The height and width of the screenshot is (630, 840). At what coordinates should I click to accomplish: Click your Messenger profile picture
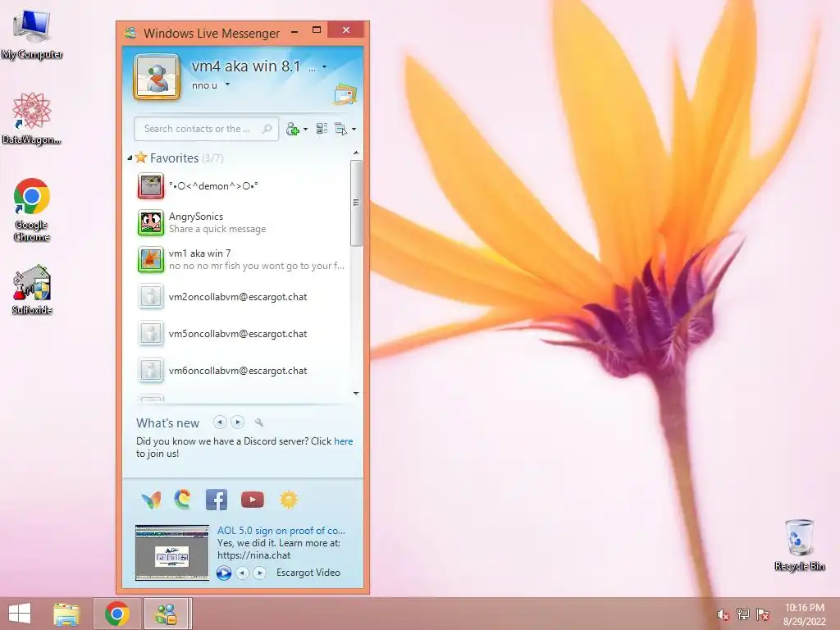tap(157, 76)
